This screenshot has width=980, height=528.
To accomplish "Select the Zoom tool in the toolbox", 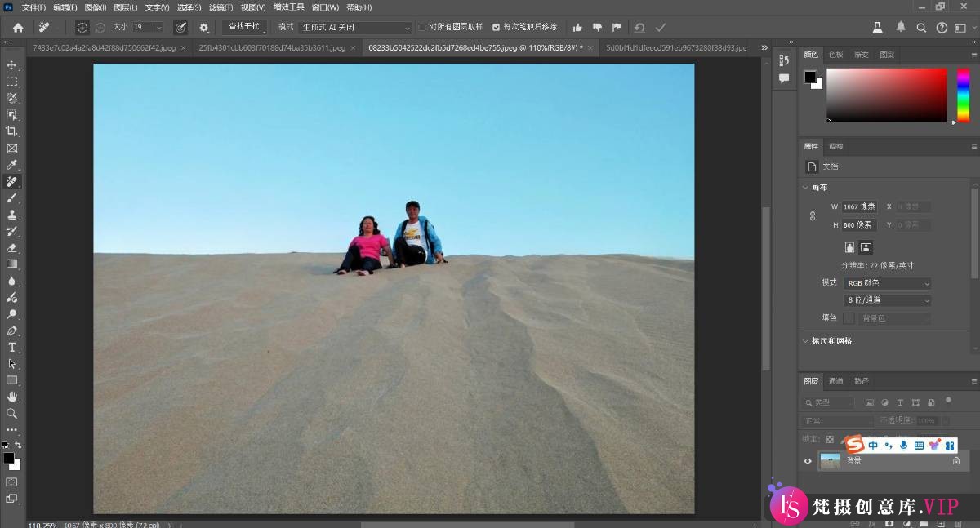I will click(11, 414).
